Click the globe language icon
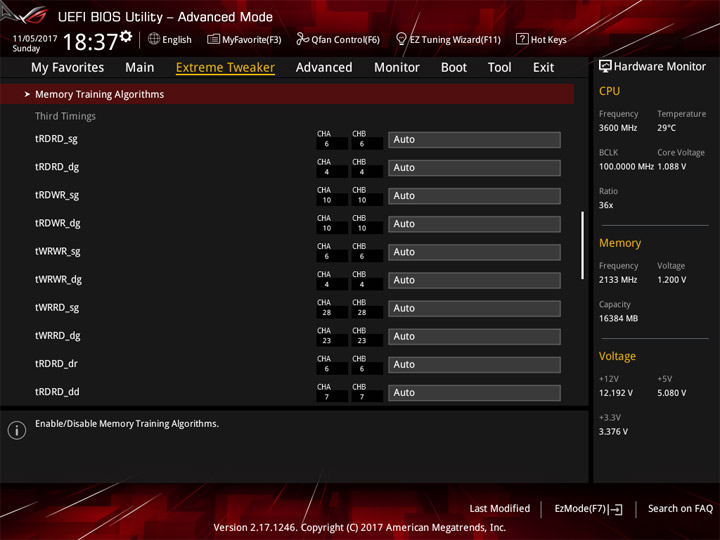720x540 pixels. (154, 39)
